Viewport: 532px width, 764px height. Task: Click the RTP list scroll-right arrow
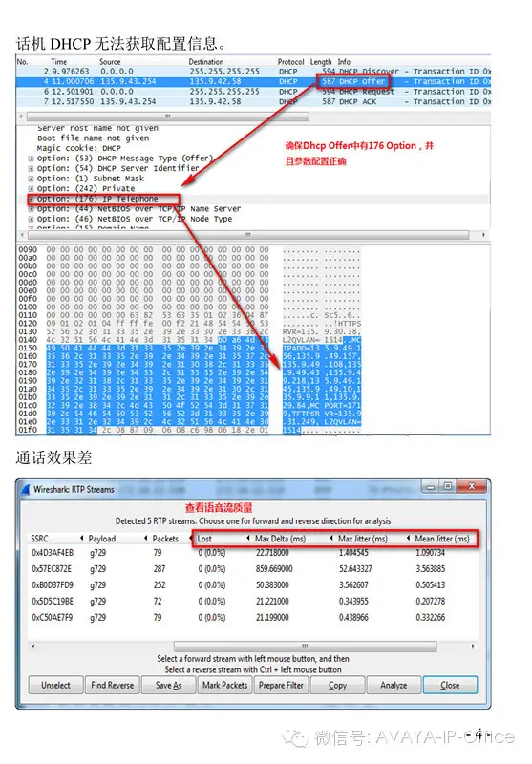[473, 647]
